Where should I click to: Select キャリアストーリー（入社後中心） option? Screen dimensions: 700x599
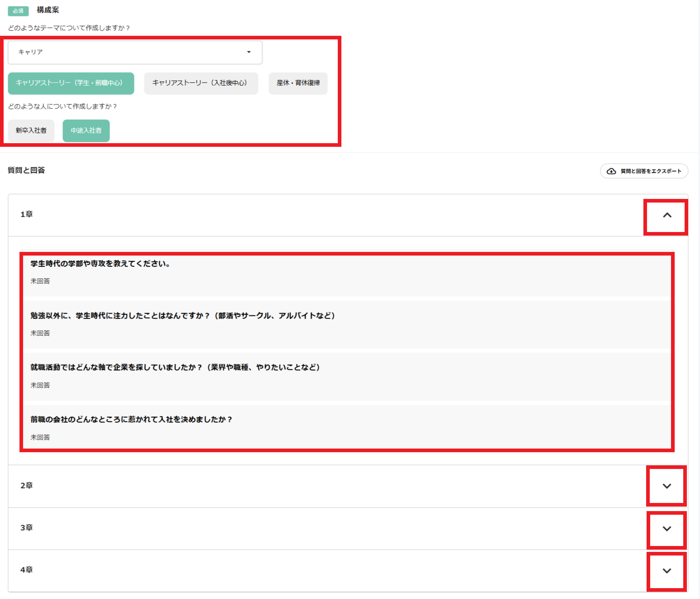[201, 83]
